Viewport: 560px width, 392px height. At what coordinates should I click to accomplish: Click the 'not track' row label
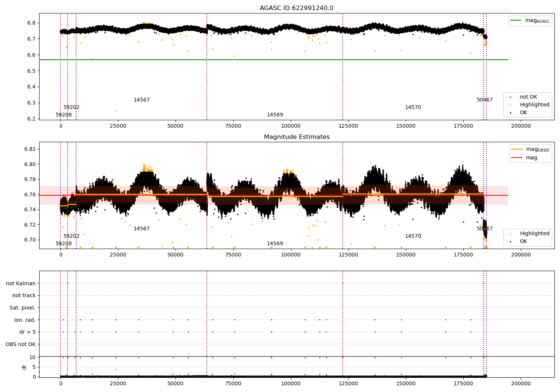(x=24, y=295)
